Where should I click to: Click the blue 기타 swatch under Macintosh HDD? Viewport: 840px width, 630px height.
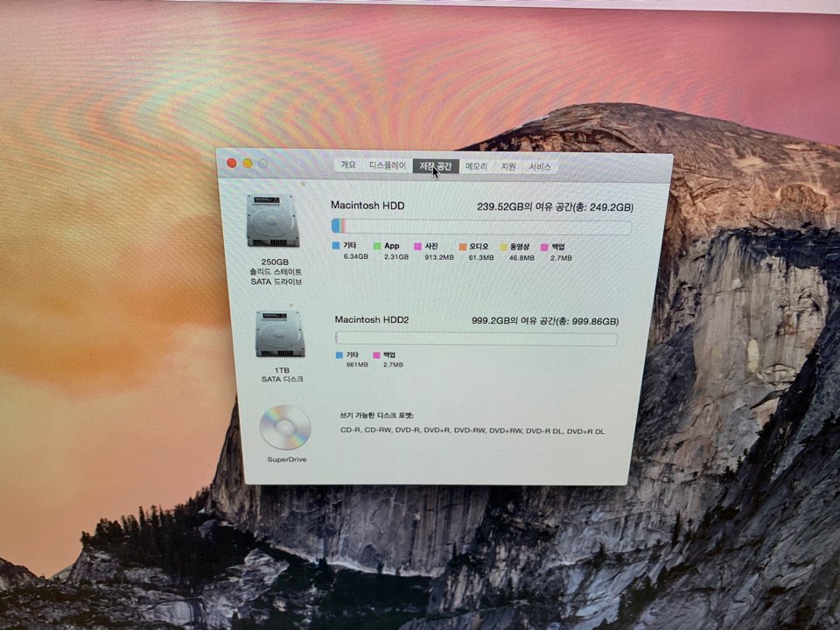(336, 247)
